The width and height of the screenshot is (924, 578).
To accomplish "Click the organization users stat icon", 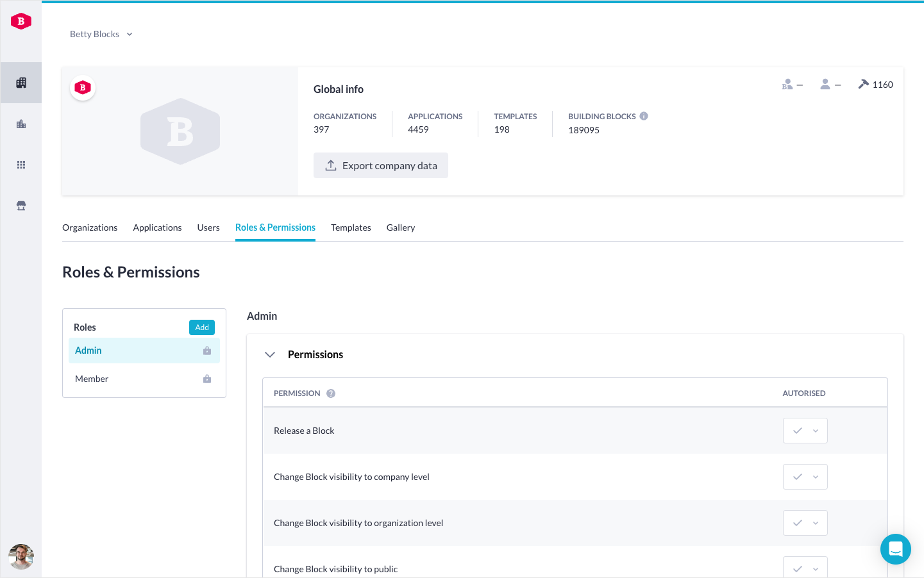I will click(x=787, y=85).
